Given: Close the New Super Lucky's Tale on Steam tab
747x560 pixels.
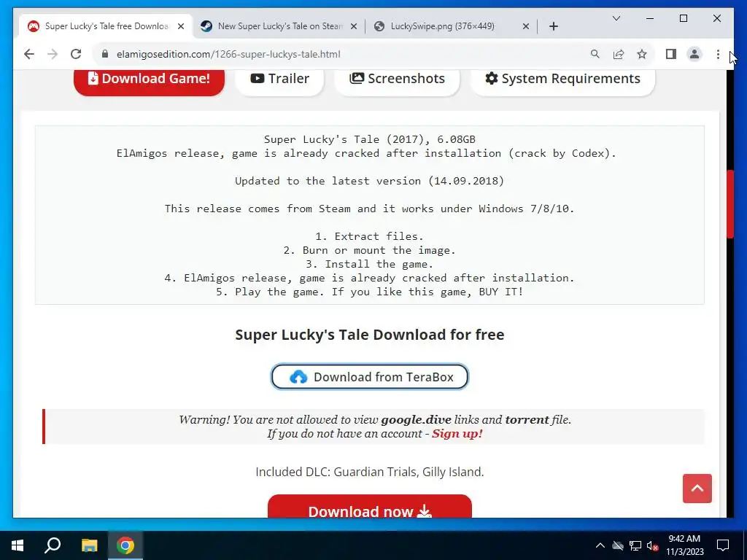Looking at the screenshot, I should click(x=354, y=27).
